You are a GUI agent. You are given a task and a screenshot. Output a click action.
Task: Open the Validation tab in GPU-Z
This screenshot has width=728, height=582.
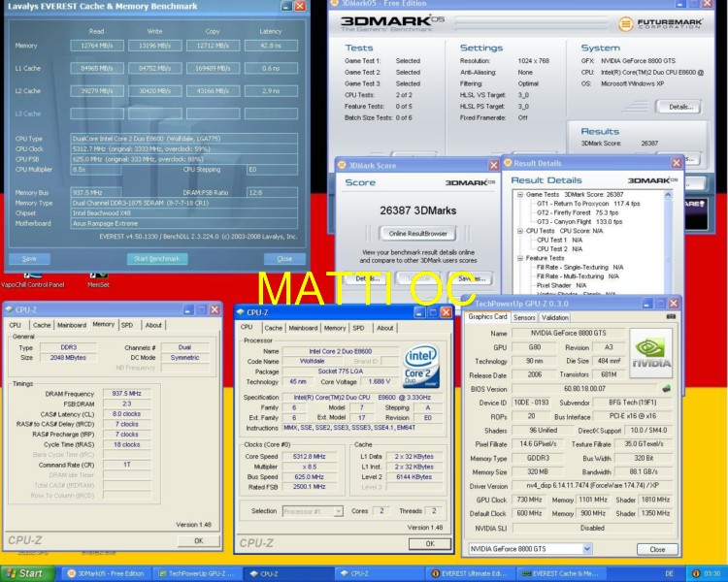click(x=555, y=317)
